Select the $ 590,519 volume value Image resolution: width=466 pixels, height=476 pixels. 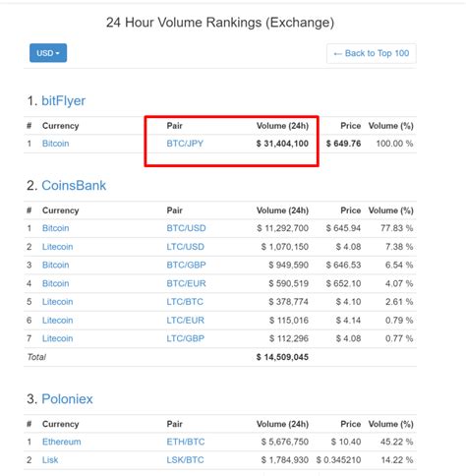pos(288,283)
